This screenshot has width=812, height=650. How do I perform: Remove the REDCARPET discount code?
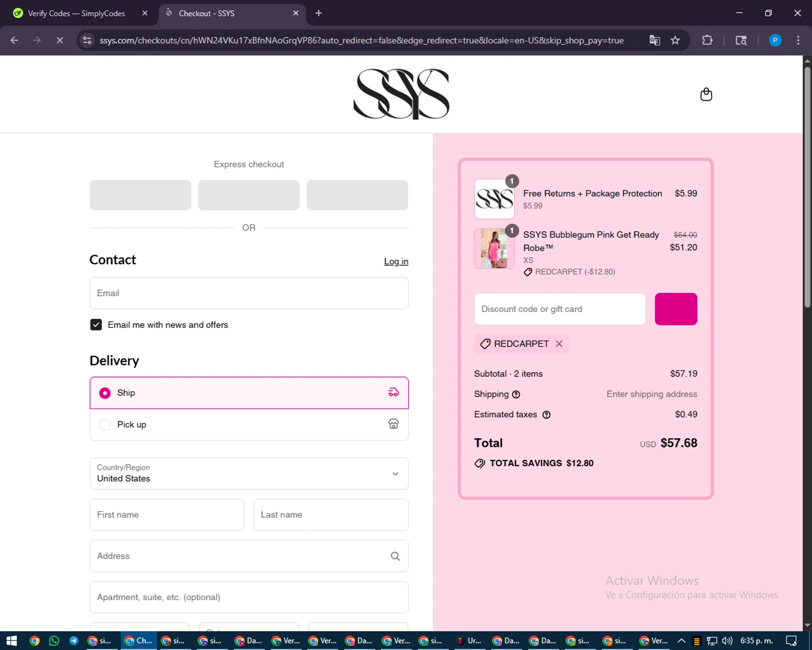tap(559, 344)
